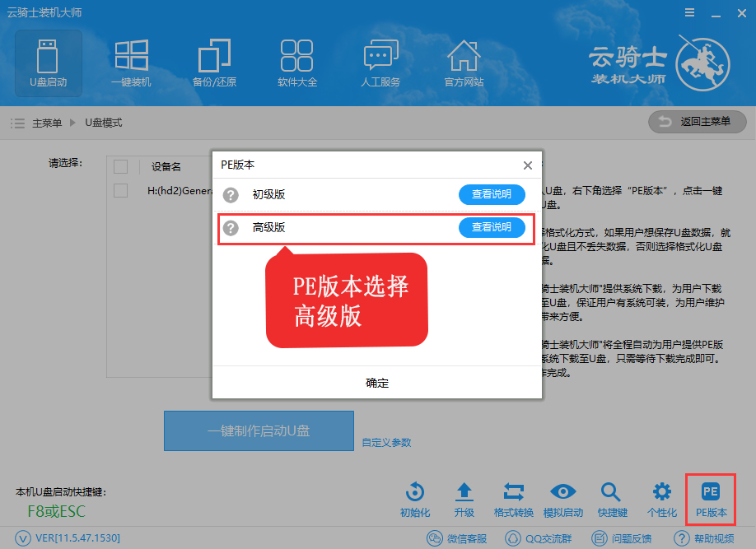This screenshot has width=756, height=549.
Task: Open the 格式转换 tool
Action: click(514, 500)
